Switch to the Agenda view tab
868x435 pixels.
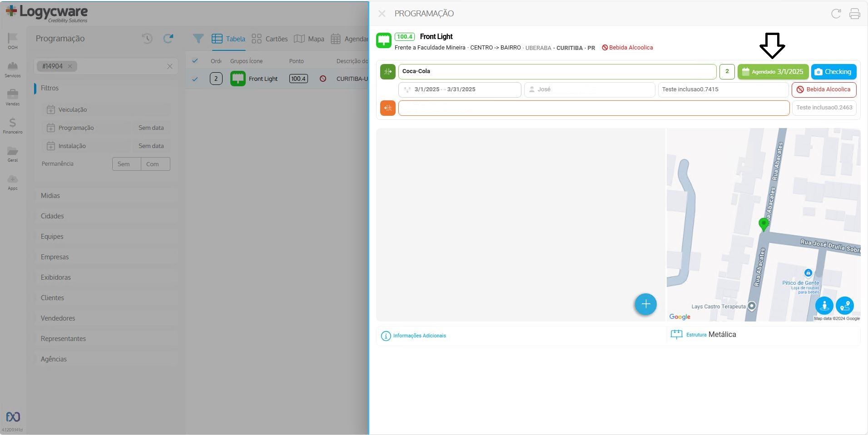[x=349, y=39]
